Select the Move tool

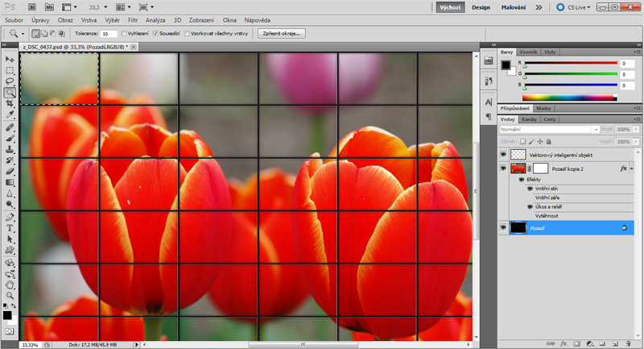click(x=10, y=60)
